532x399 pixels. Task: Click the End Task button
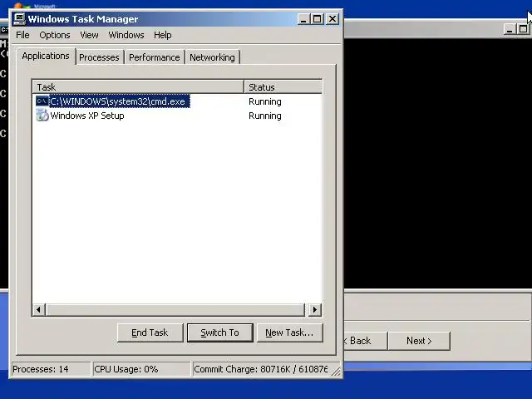pyautogui.click(x=150, y=332)
